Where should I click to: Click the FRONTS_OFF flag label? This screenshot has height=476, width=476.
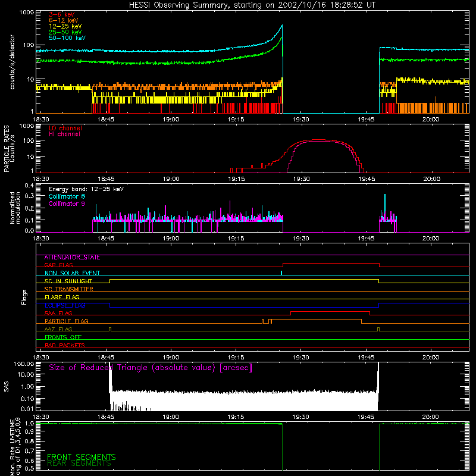point(63,337)
